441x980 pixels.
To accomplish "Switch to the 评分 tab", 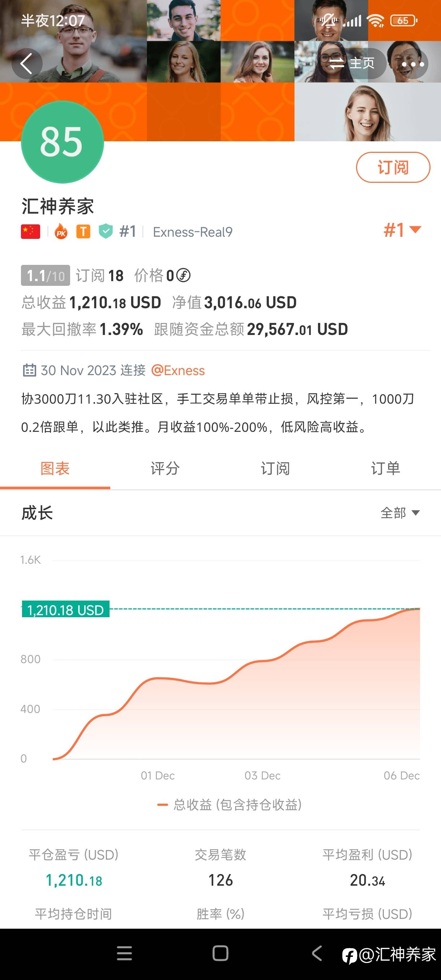I will (165, 469).
